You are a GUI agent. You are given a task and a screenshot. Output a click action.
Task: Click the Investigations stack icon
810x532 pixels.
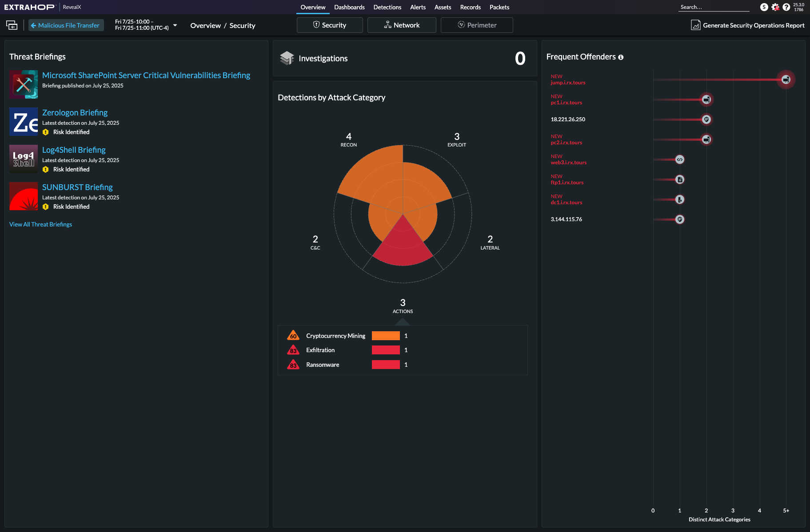287,58
